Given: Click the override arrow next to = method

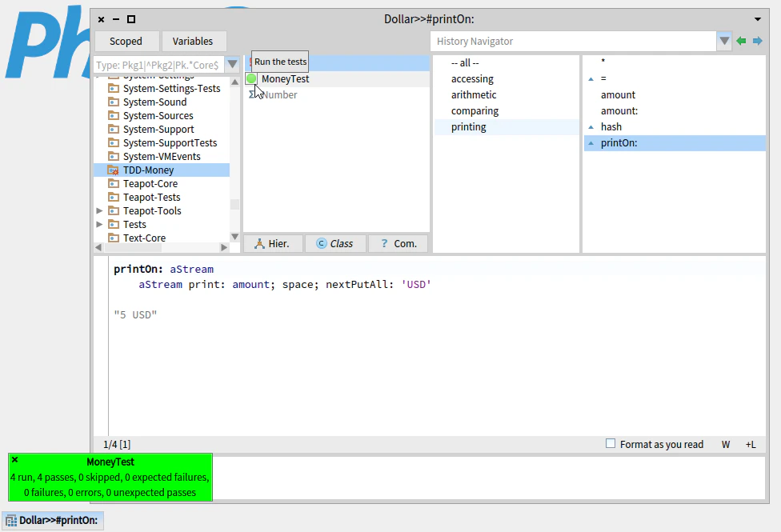Looking at the screenshot, I should [591, 78].
